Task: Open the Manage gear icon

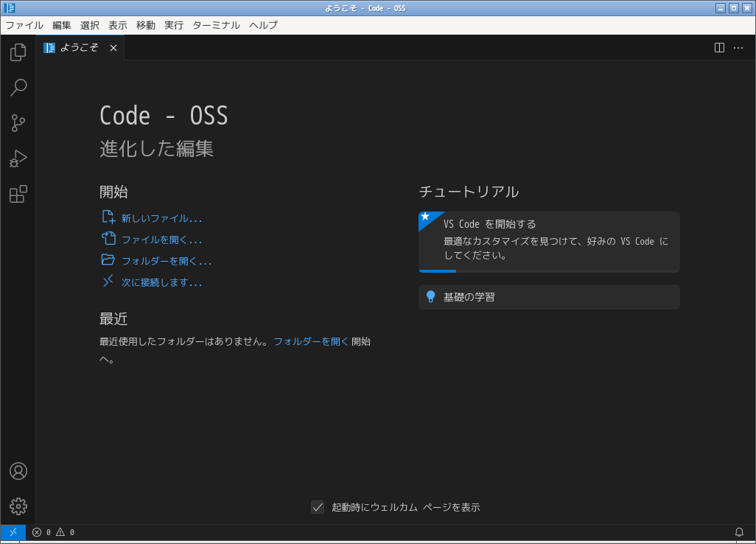Action: [x=18, y=506]
